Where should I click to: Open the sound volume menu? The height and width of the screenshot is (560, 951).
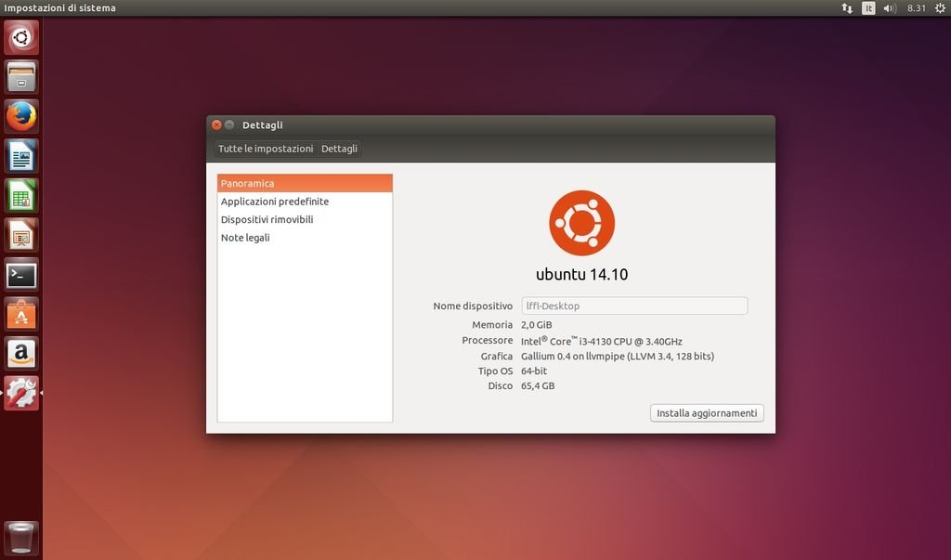(890, 8)
